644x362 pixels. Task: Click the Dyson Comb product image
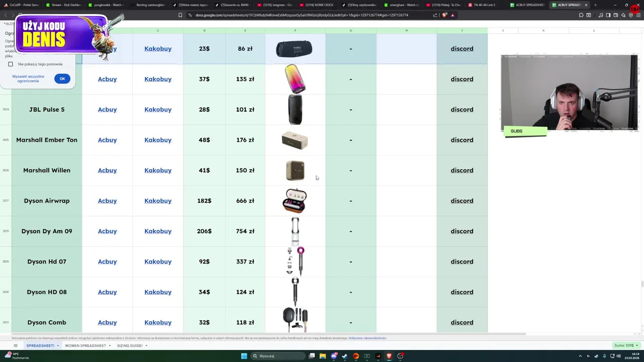pos(295,319)
